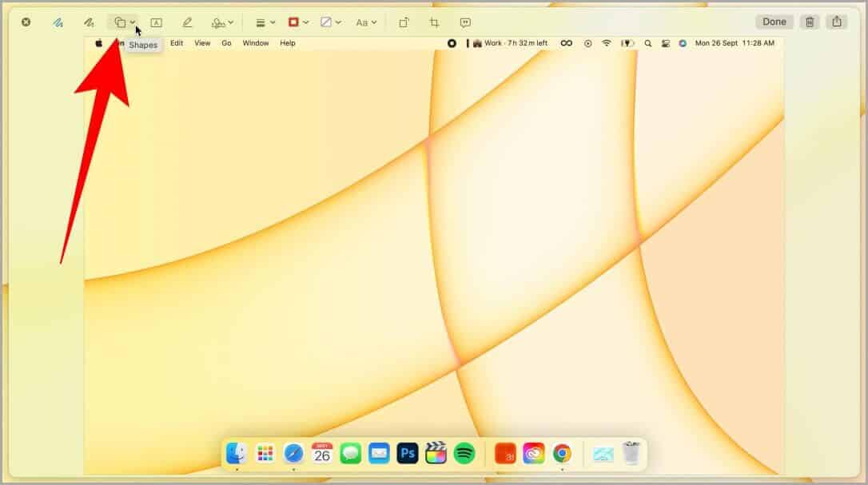Open Finder from the Dock

coord(237,454)
